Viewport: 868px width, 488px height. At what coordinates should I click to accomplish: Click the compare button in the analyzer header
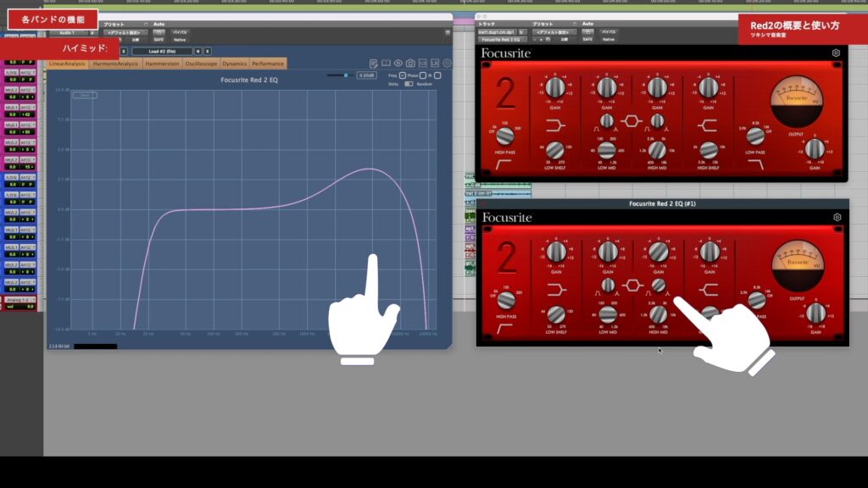click(136, 40)
